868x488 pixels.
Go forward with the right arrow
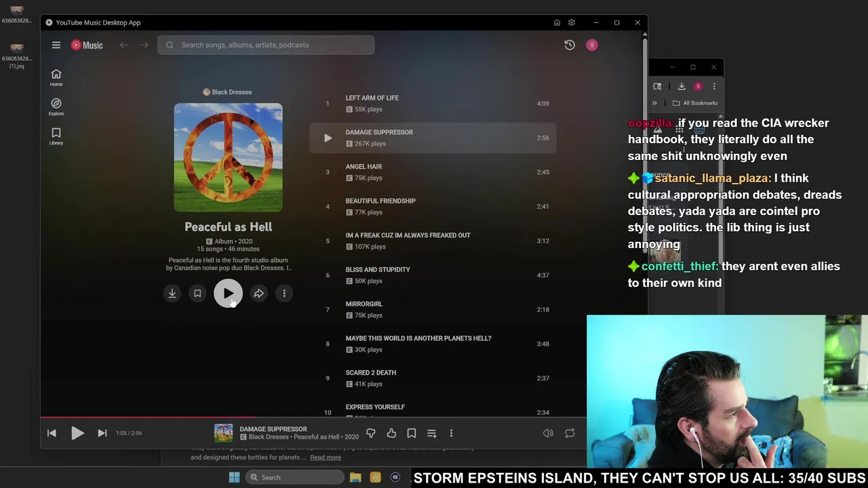[144, 45]
